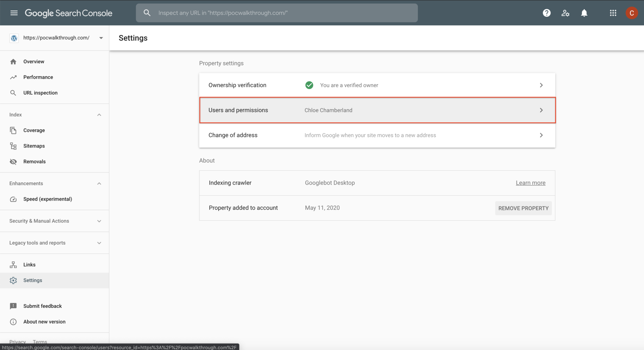Open the property selector dropdown
This screenshot has height=350, width=644.
[x=101, y=38]
